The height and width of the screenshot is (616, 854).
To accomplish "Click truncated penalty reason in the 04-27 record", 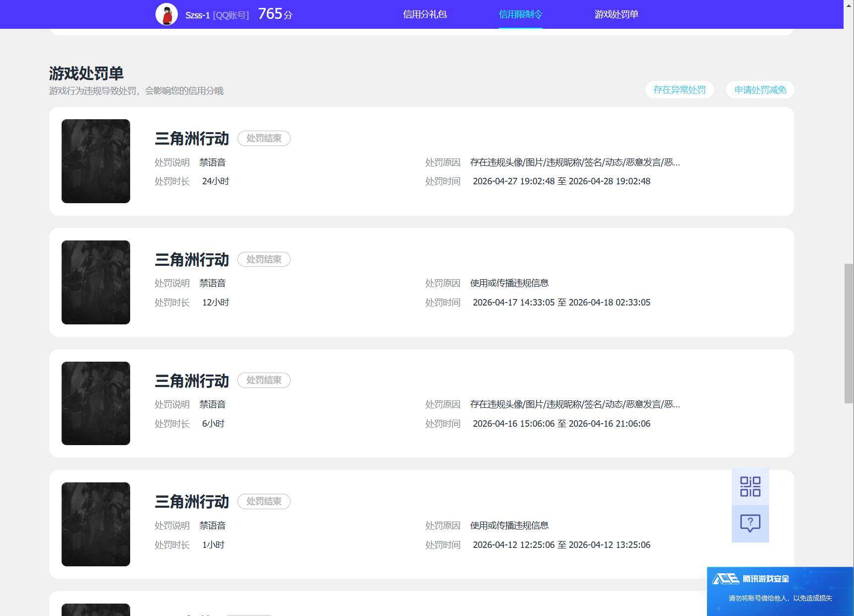I will point(575,162).
